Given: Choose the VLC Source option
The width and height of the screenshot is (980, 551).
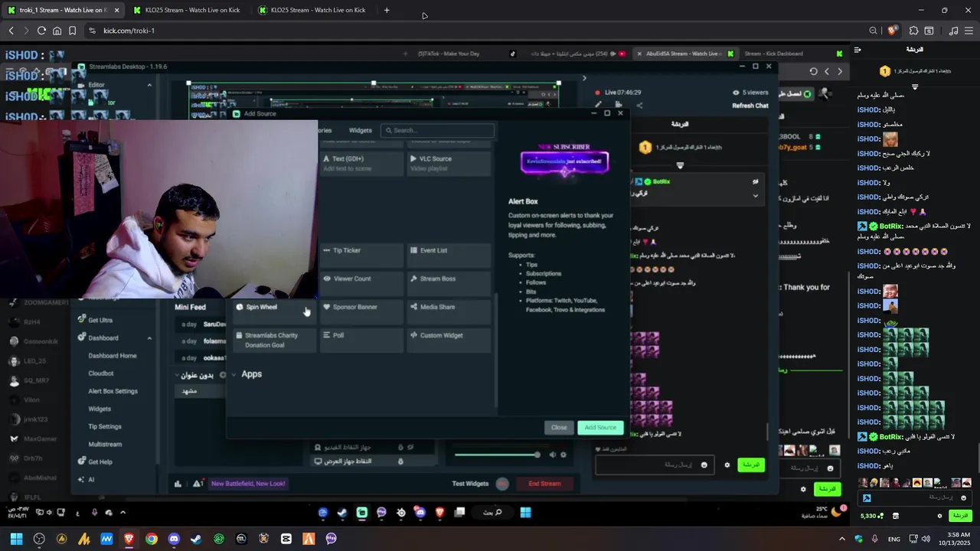Looking at the screenshot, I should pos(449,163).
